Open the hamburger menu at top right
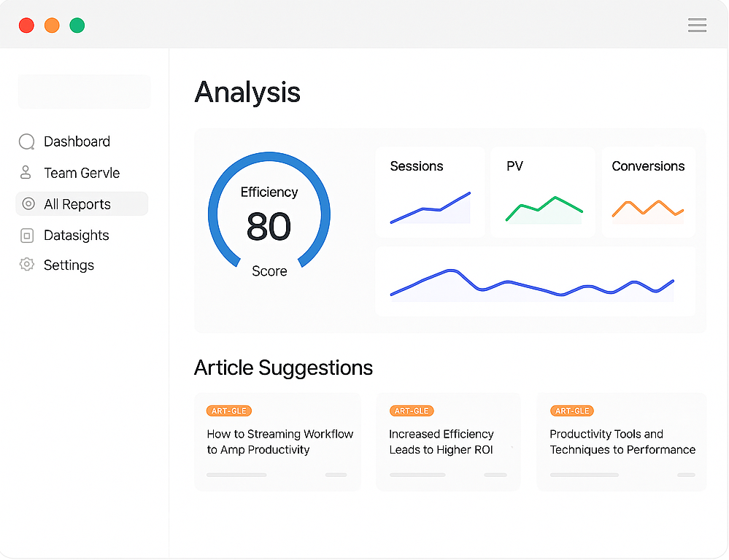This screenshot has width=729, height=560. [x=697, y=26]
